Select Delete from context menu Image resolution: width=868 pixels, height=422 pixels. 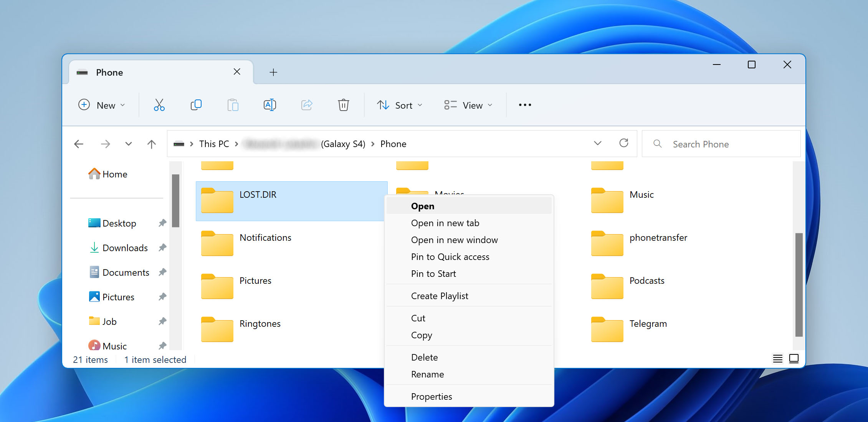pyautogui.click(x=423, y=357)
